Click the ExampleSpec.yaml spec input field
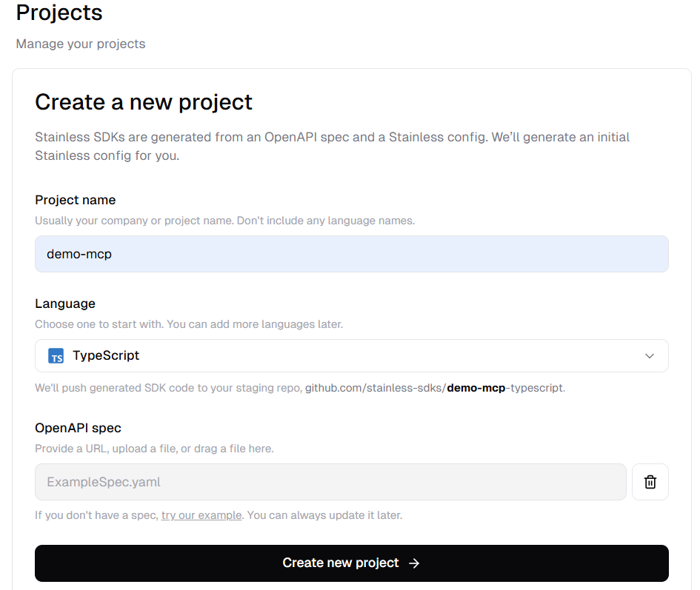The width and height of the screenshot is (700, 590). pos(330,482)
